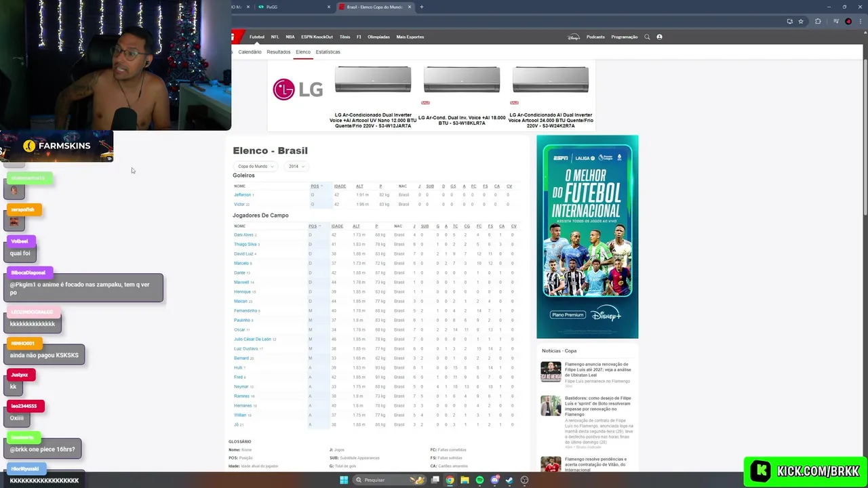
Task: Sort Jogadores De Campo by G goals
Action: tap(437, 226)
